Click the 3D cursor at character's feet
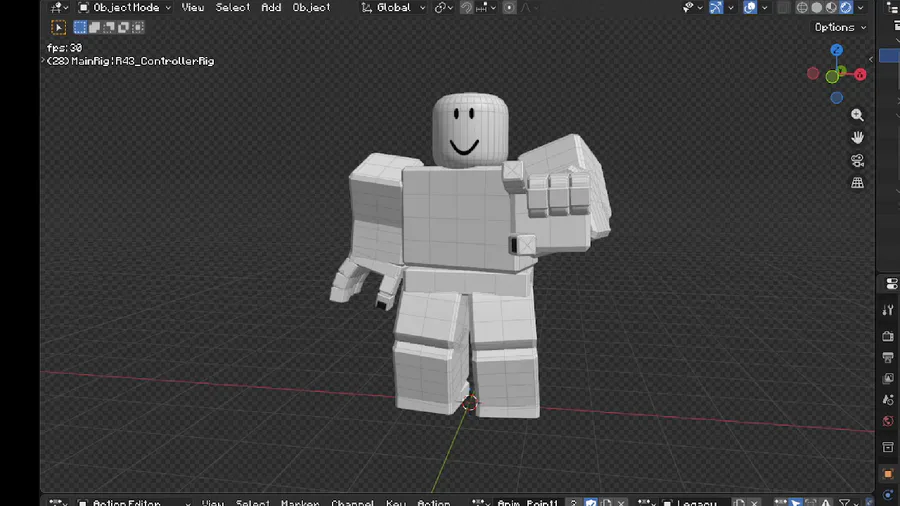The height and width of the screenshot is (506, 900). [470, 403]
